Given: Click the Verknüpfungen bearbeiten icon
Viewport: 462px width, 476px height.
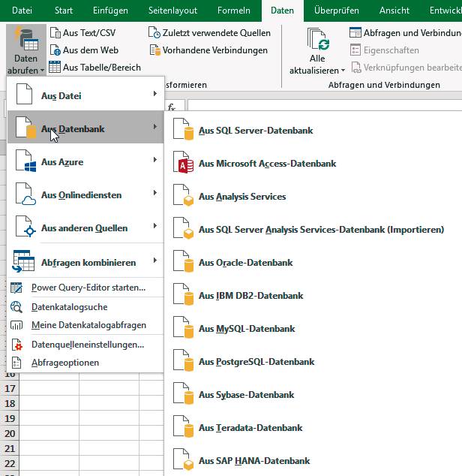Looking at the screenshot, I should point(356,67).
